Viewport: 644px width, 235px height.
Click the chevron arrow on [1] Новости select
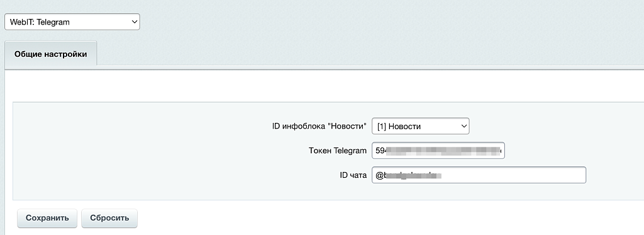[464, 127]
